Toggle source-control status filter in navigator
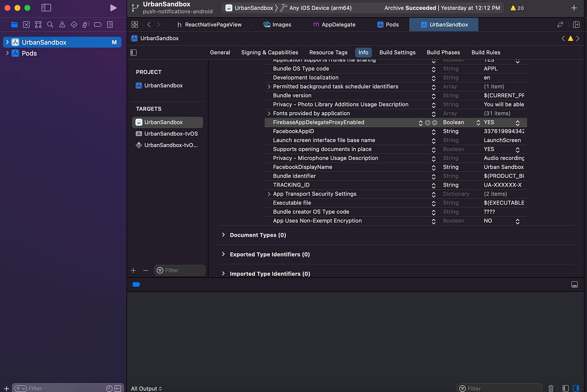Viewport: 587px width, 392px height. click(118, 388)
